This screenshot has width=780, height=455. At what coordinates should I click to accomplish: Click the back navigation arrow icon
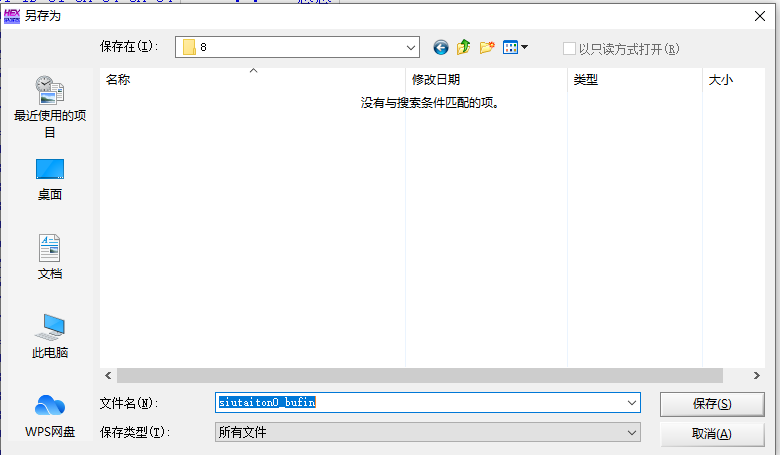441,47
